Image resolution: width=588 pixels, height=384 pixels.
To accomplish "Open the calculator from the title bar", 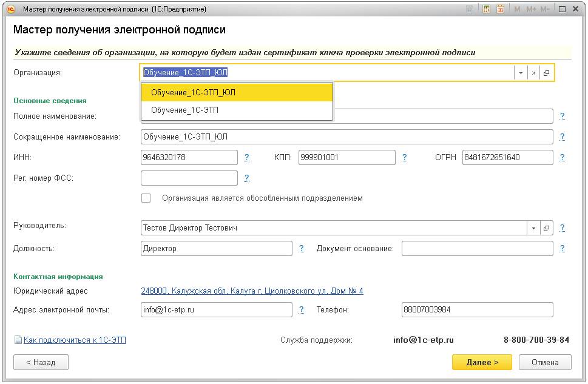I will [486, 9].
